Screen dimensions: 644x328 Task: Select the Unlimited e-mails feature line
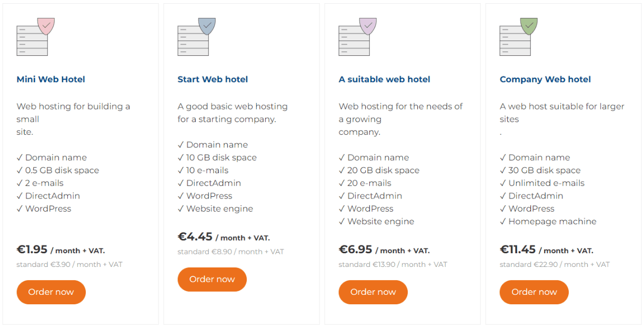(x=542, y=183)
